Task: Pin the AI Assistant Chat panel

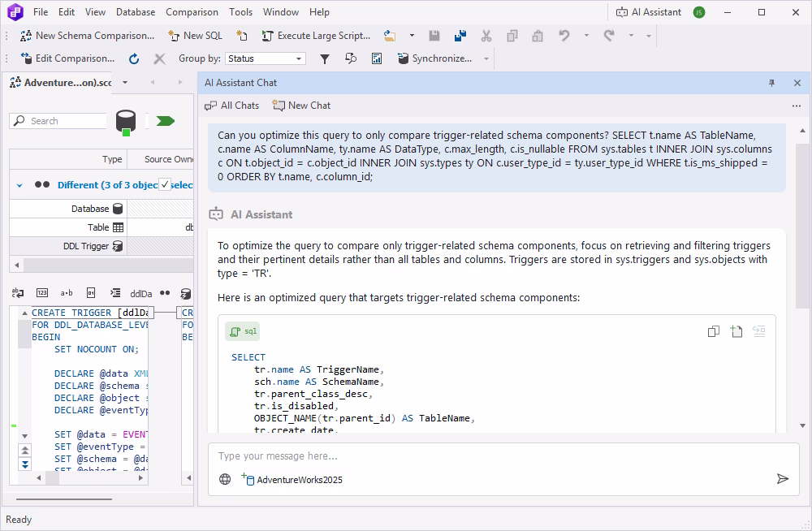Action: click(771, 83)
